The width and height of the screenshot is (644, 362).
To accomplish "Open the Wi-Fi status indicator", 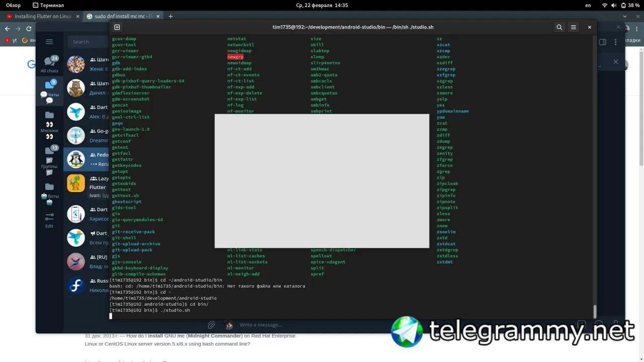I will [604, 5].
